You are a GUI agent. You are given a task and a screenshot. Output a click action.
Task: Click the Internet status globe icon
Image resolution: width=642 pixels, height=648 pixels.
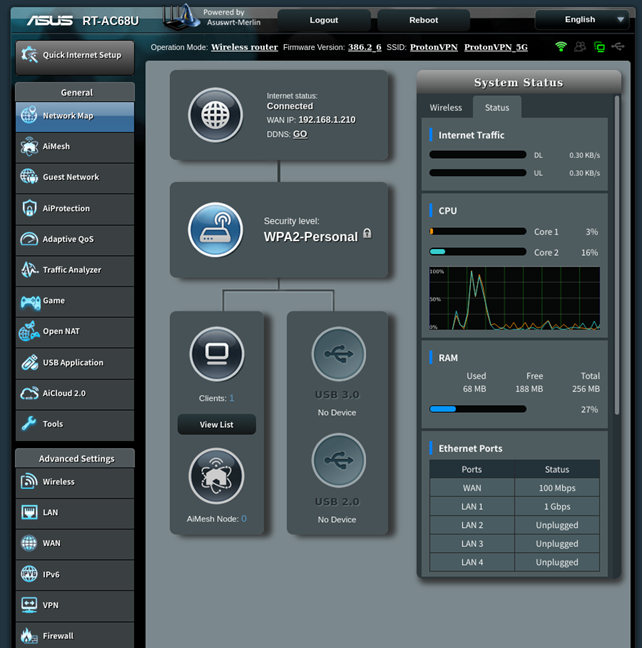point(215,115)
